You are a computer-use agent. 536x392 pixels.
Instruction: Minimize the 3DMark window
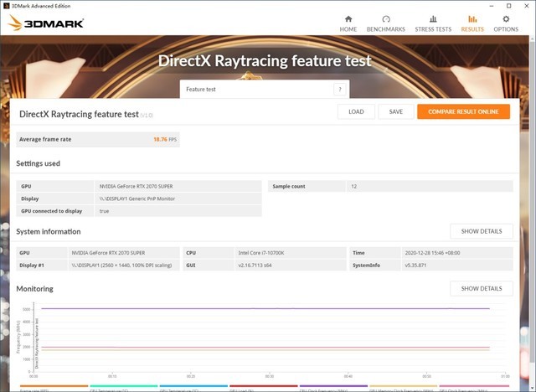tap(492, 6)
